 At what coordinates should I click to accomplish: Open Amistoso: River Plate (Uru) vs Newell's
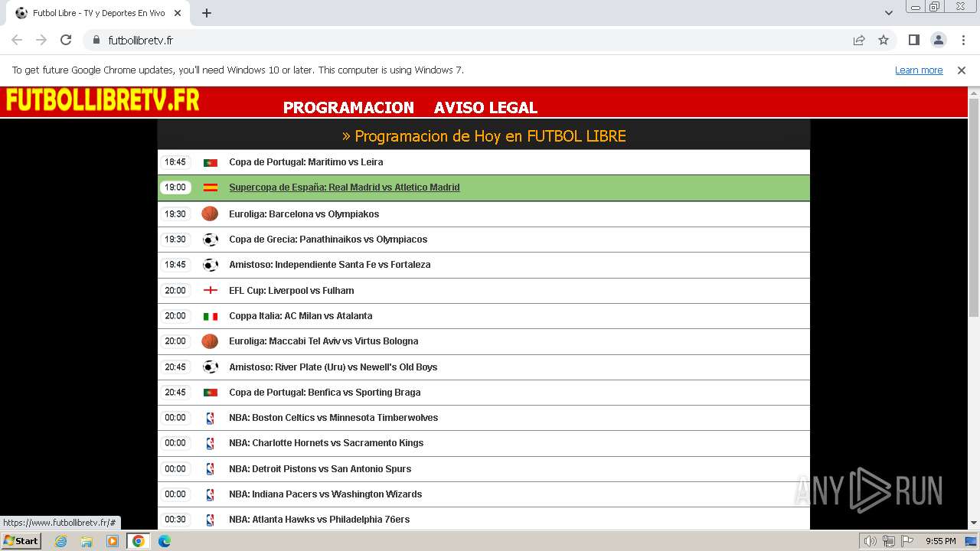(333, 367)
